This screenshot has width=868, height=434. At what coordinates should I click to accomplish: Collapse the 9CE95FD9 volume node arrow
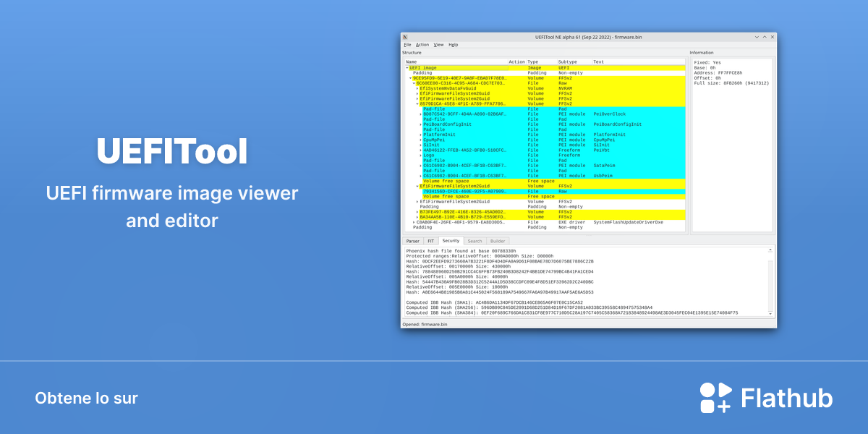click(411, 78)
